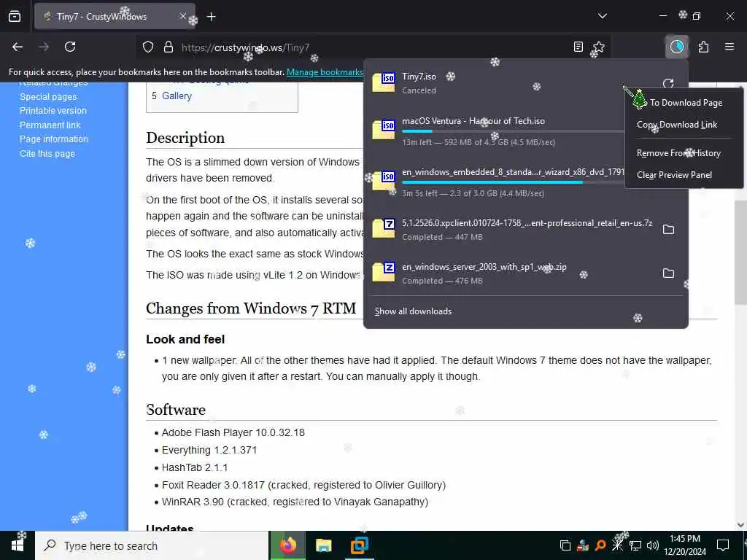Switch to Firefox in the taskbar
This screenshot has height=560, width=747.
click(x=287, y=545)
